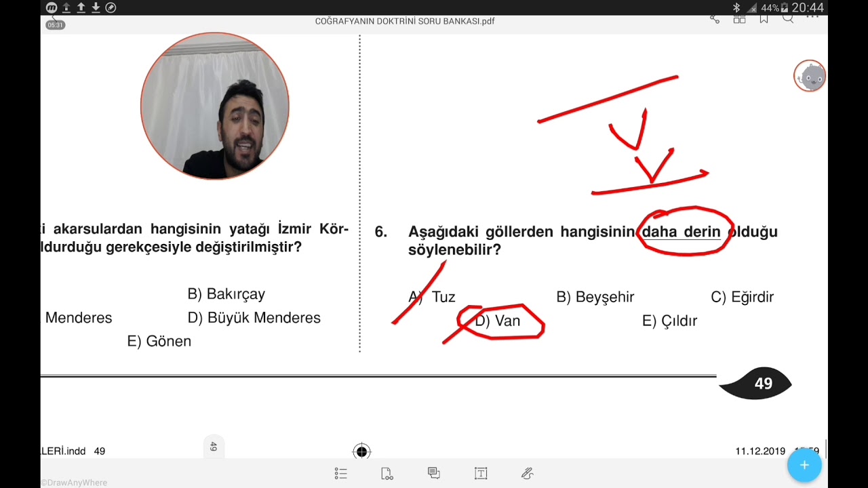Tap the underlined words daha derin
This screenshot has width=868, height=488.
click(x=681, y=232)
